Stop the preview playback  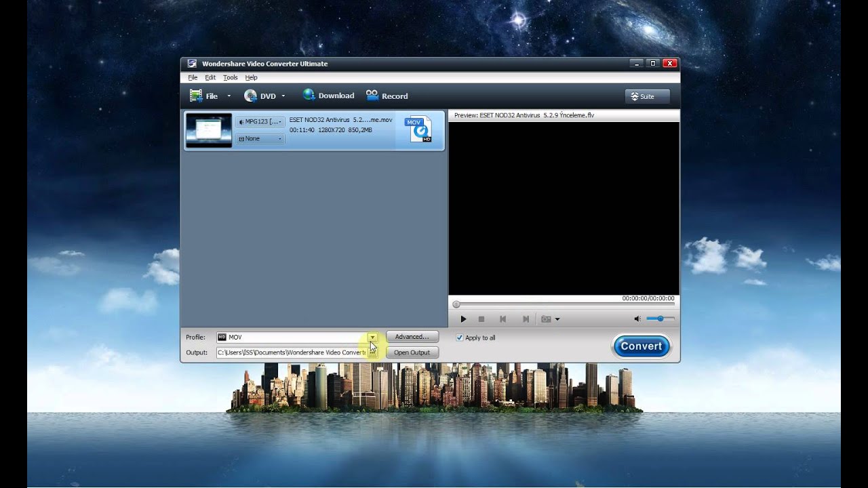[x=481, y=319]
